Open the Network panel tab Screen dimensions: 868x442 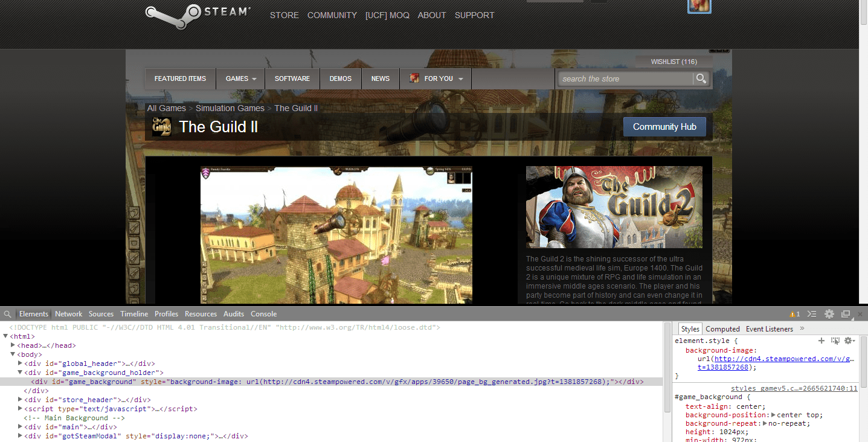(68, 313)
